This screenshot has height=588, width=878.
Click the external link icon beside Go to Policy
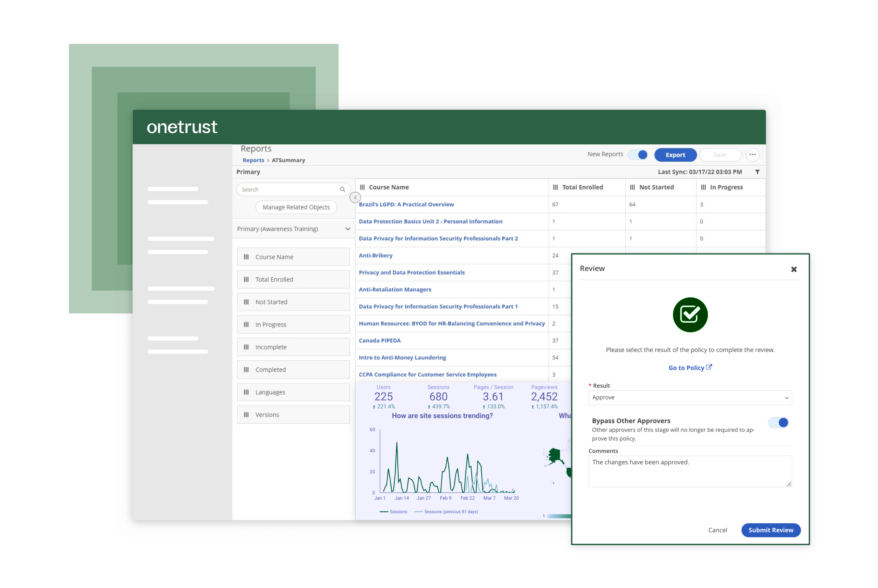709,367
